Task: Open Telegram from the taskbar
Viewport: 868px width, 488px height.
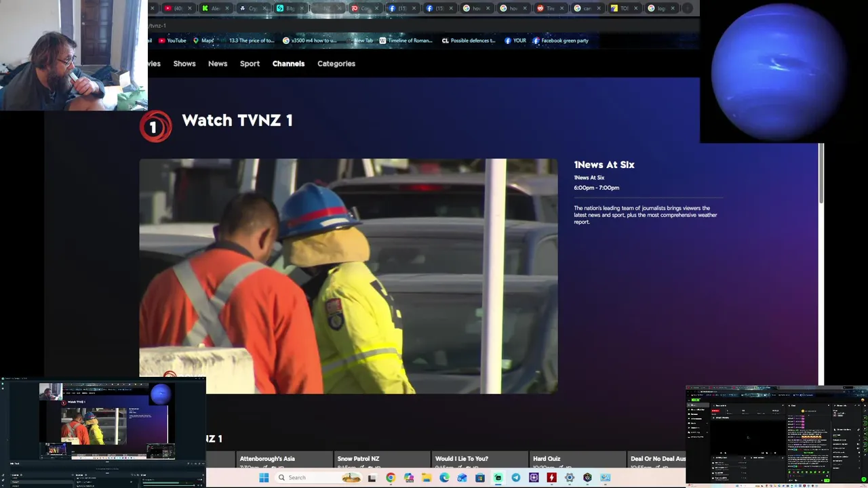Action: [x=516, y=478]
